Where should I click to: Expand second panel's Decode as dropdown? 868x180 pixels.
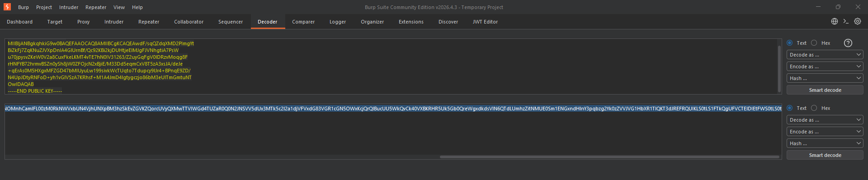pos(825,120)
